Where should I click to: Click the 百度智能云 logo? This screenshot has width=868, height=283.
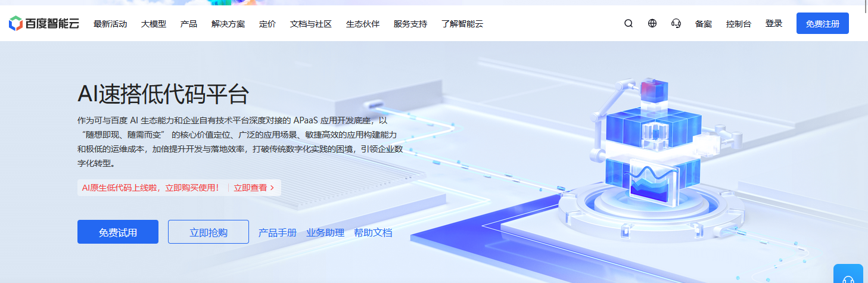pos(43,24)
